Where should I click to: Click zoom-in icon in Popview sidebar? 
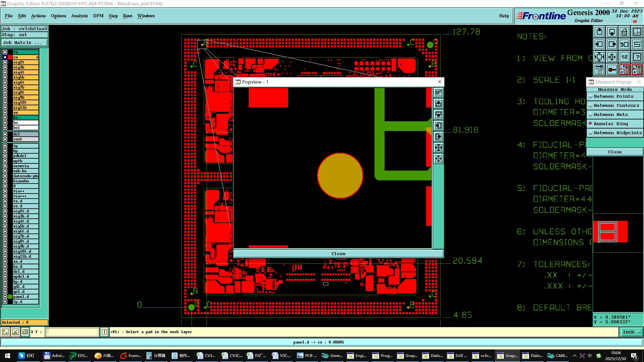pyautogui.click(x=438, y=147)
